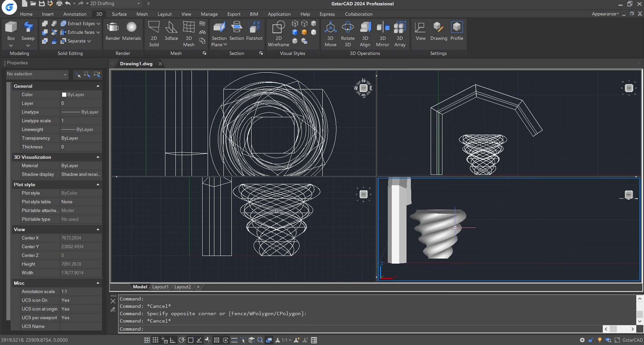
Task: Toggle ortho mode in status bar
Action: [173, 340]
